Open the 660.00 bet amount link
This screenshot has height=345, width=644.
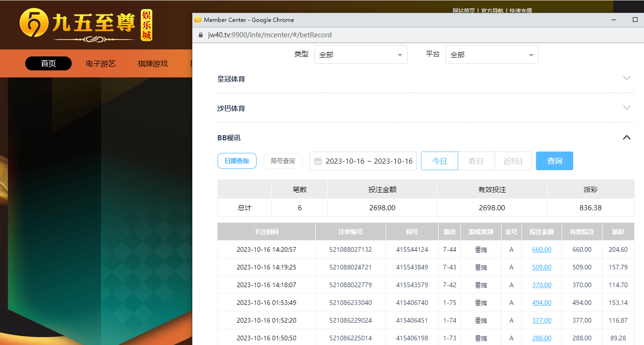(x=542, y=249)
